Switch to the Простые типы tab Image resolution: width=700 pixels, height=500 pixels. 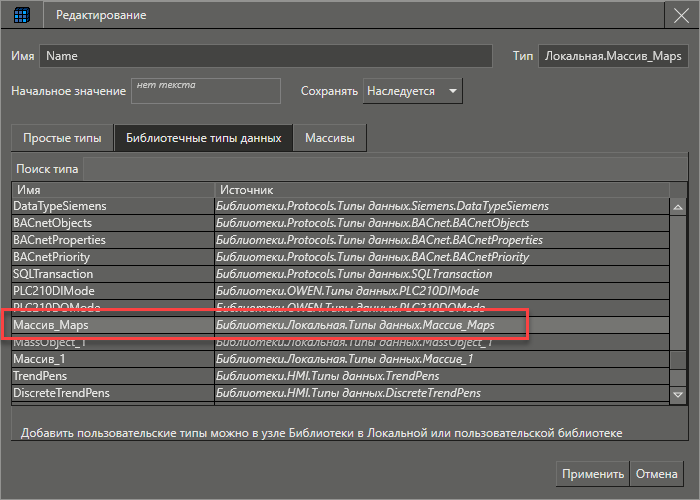[x=61, y=138]
